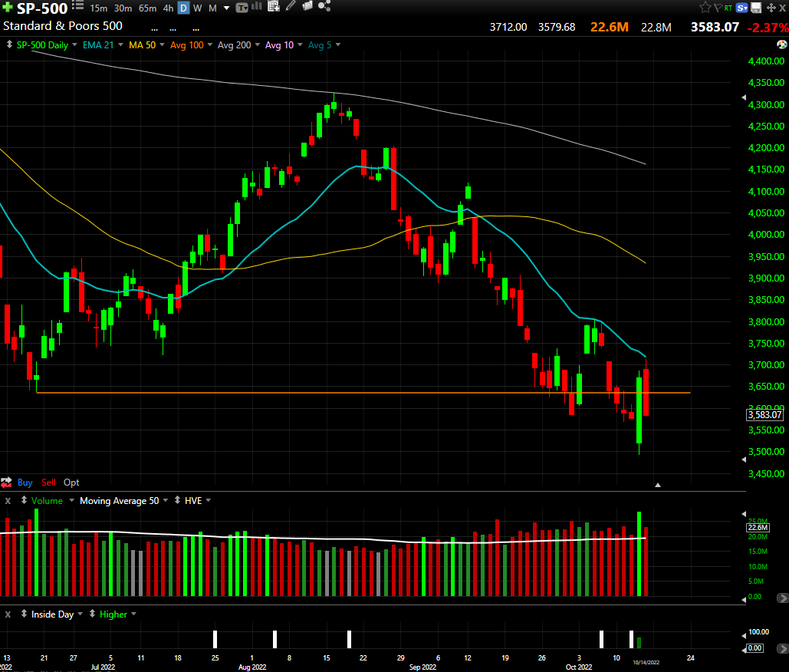Screen dimensions: 789x672
Task: Click the 22.6M volume axis label
Action: pyautogui.click(x=758, y=528)
